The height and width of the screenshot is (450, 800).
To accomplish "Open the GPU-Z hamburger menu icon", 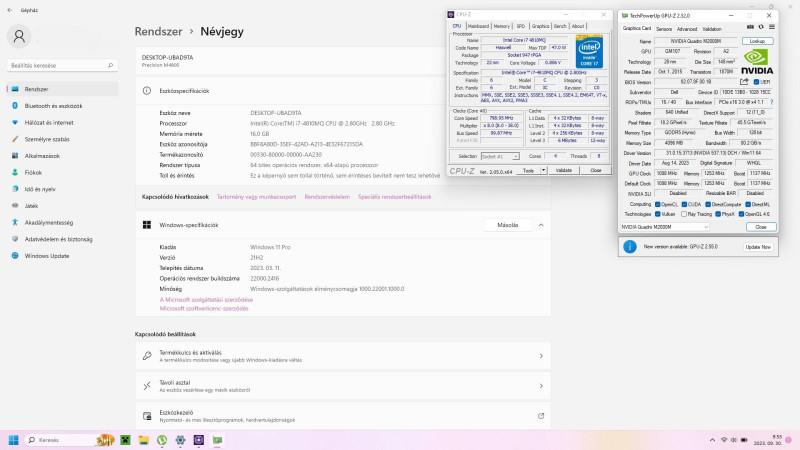I will click(771, 27).
